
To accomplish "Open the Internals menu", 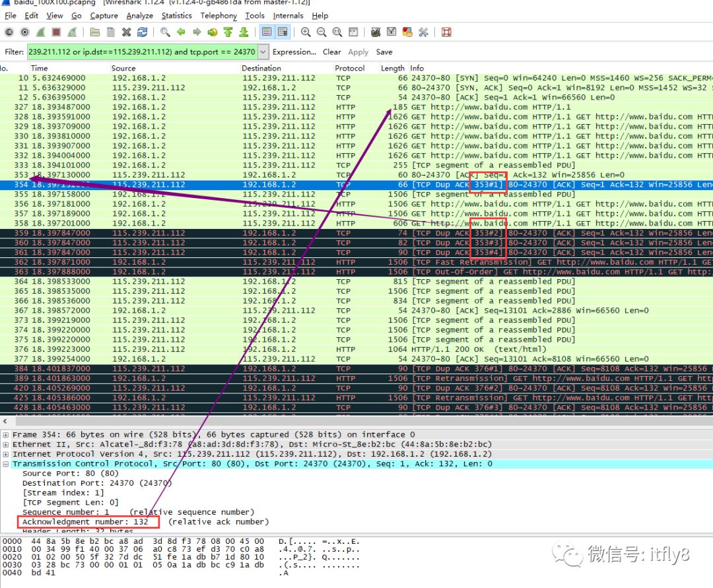I will tap(289, 16).
